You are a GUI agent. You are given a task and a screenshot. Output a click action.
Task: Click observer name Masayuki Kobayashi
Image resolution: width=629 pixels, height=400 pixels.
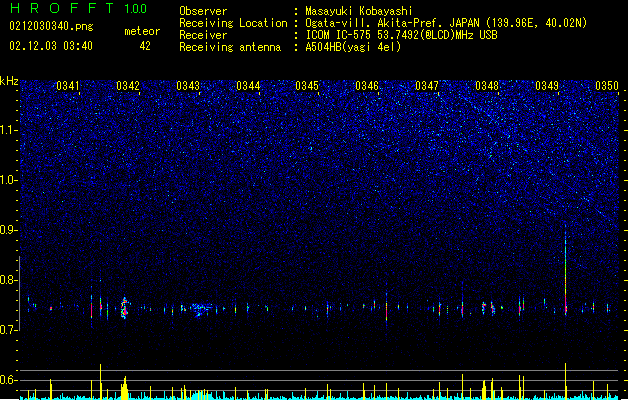tap(359, 11)
